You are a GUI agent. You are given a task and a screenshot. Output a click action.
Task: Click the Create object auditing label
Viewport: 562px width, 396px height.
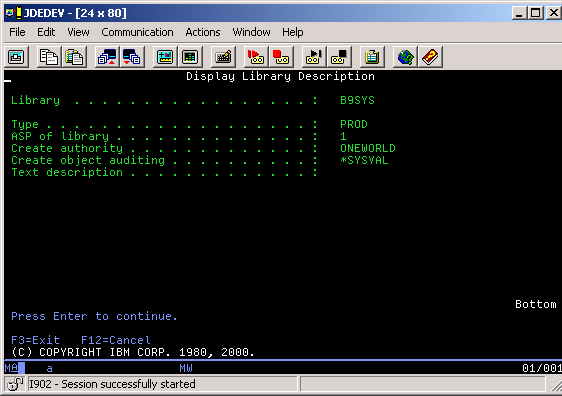(88, 160)
